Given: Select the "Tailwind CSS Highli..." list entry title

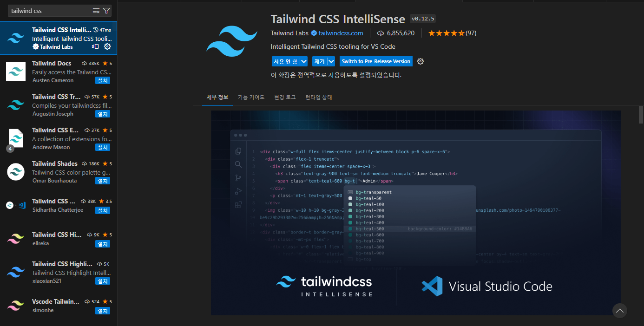Looking at the screenshot, I should point(62,264).
